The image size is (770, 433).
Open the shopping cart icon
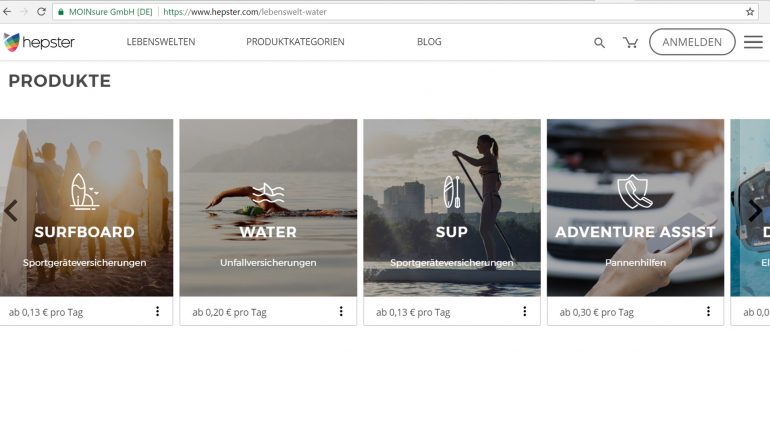[631, 43]
